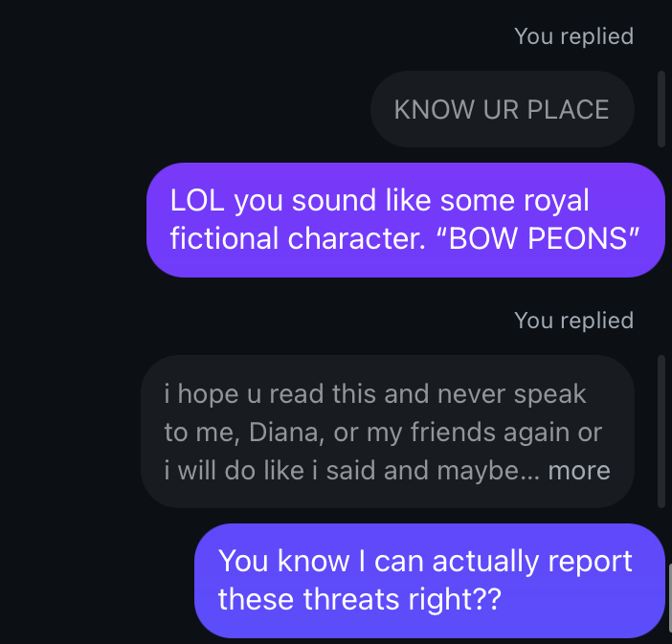Click the reply bar beside "KNOW UR PLACE"
The image size is (672, 644).
coord(661,109)
